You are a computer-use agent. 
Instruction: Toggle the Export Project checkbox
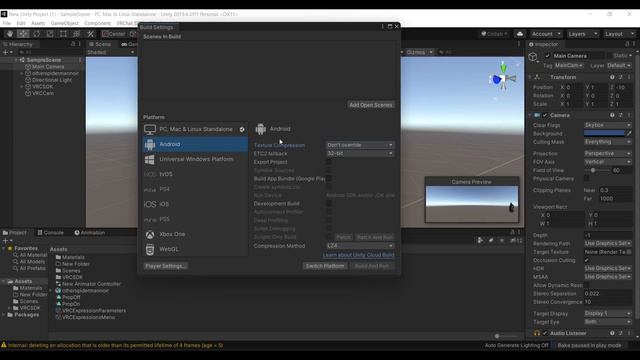[329, 162]
